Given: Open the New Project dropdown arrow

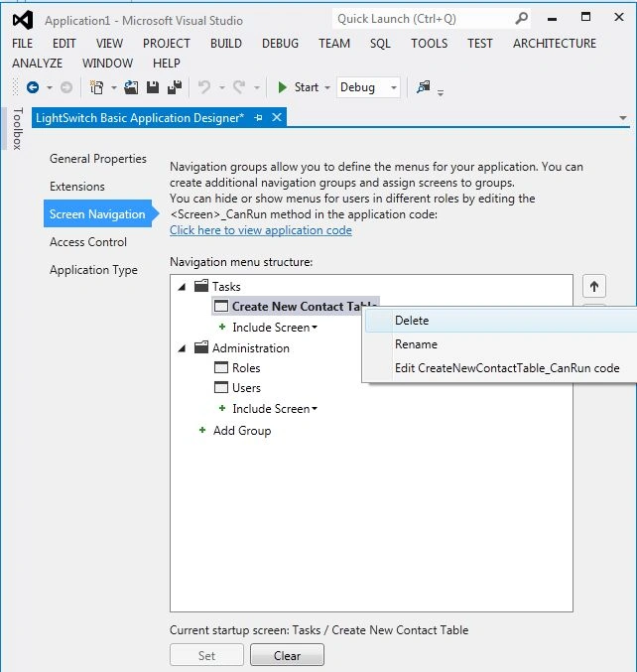Looking at the screenshot, I should coord(114,88).
